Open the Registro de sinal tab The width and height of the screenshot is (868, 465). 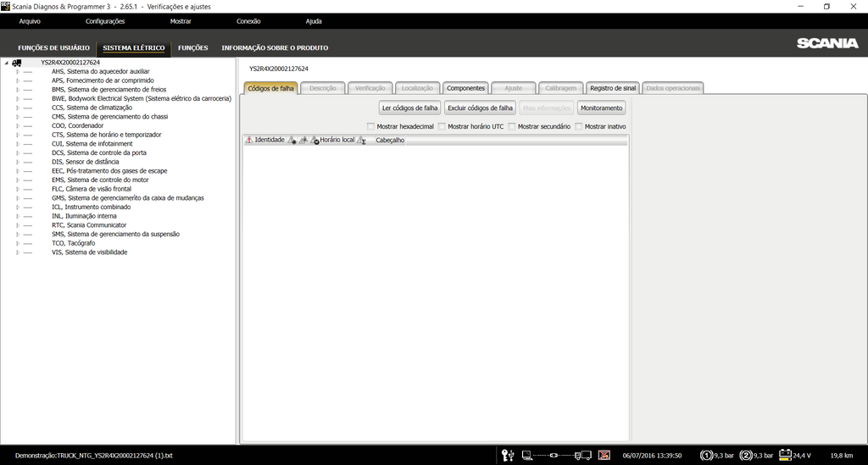pos(613,88)
